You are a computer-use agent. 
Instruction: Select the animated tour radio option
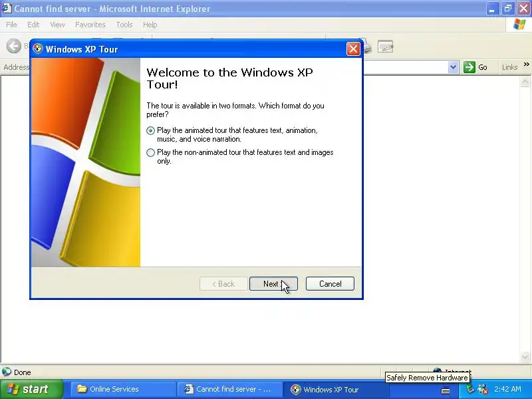tap(151, 130)
